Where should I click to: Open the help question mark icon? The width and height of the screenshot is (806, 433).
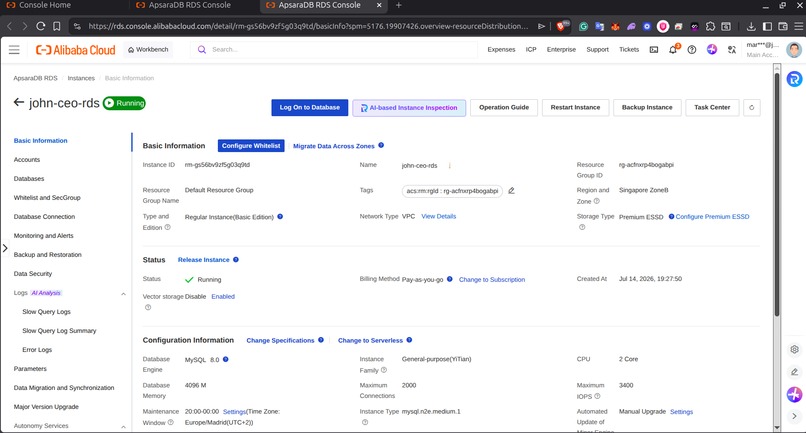[x=692, y=50]
